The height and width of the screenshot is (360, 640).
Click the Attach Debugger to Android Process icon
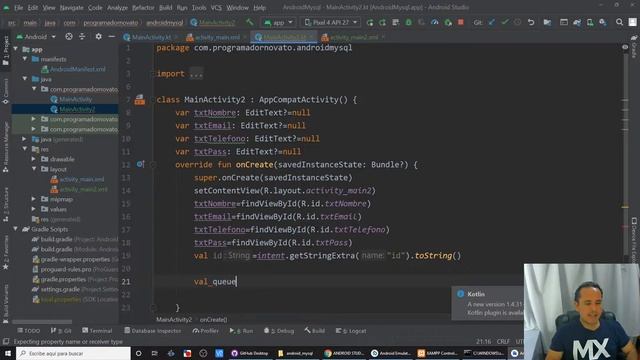pos(448,22)
